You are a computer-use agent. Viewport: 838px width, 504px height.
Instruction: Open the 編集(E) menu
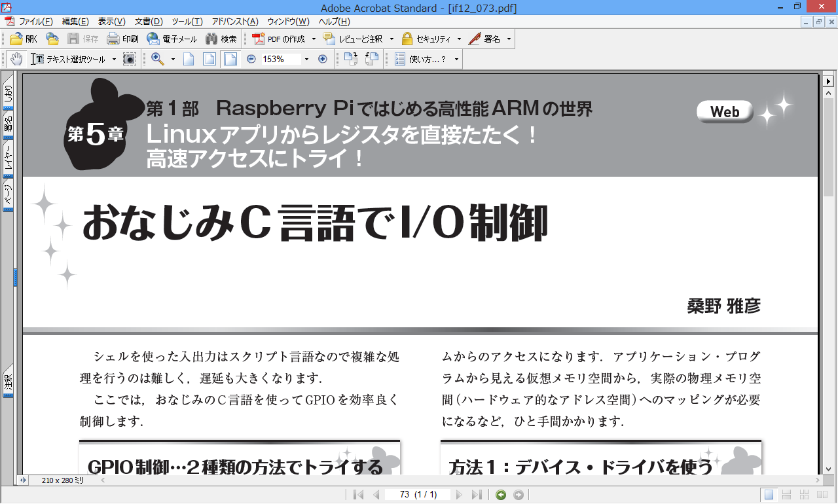[75, 22]
